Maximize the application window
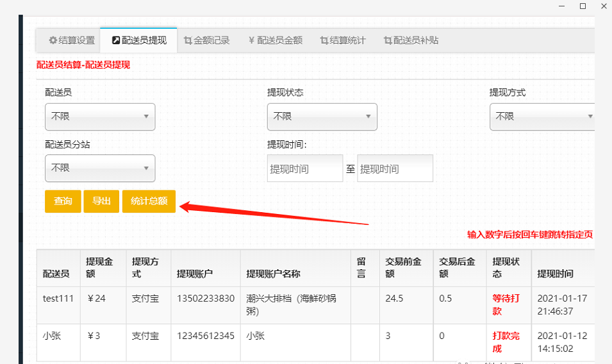 coord(583,6)
